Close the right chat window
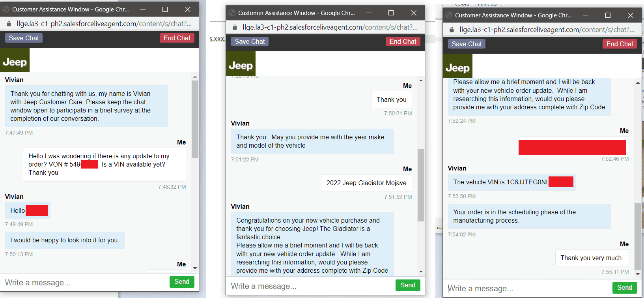644x298 pixels. coord(631,15)
